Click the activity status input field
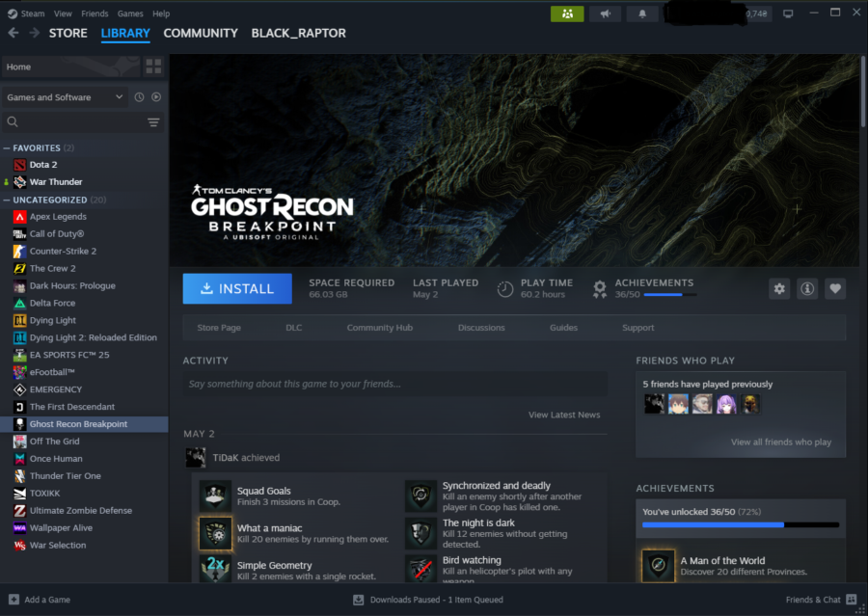868x616 pixels. (395, 384)
